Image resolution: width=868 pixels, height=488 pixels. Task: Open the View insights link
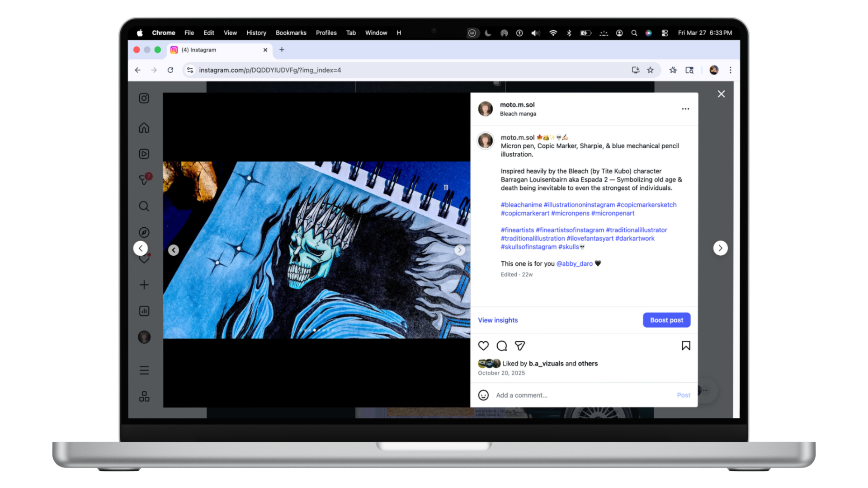(x=498, y=320)
